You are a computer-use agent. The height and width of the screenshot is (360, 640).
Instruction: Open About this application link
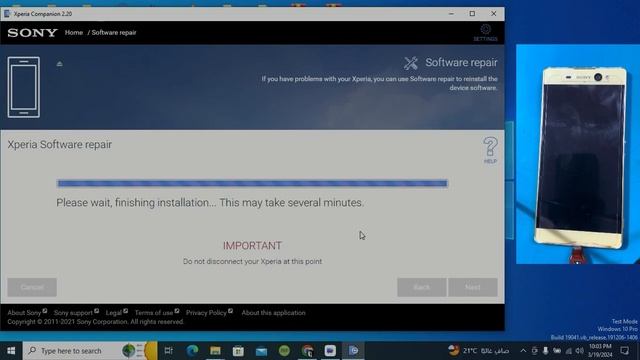273,313
